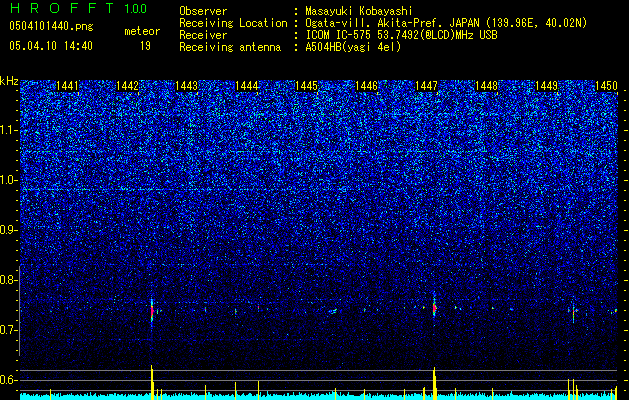
Task: Click the HROFFT program title
Action: (x=63, y=8)
